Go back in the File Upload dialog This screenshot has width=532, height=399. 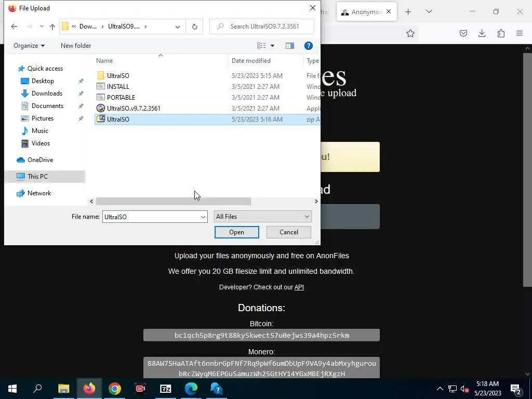tap(14, 26)
